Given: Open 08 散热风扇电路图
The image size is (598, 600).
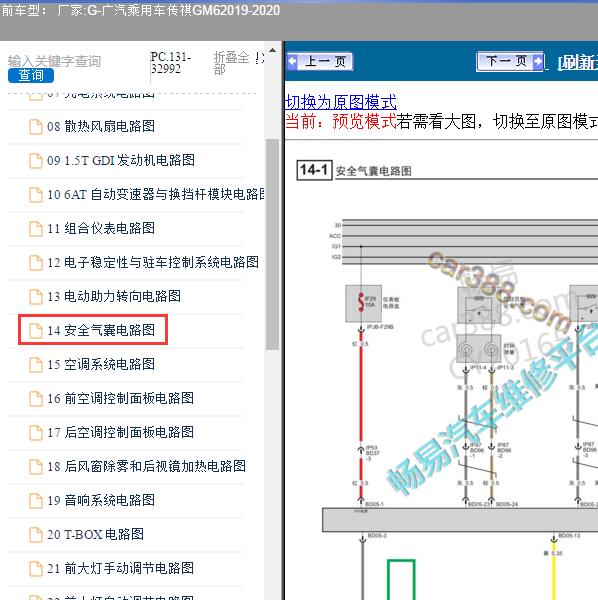Looking at the screenshot, I should [x=101, y=126].
